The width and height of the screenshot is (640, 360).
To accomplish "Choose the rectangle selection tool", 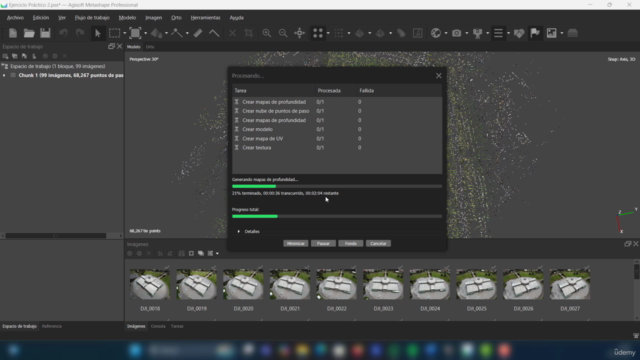I will (x=114, y=33).
